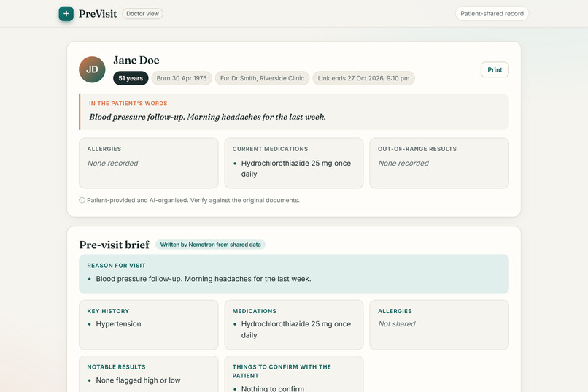
Task: Click the Written by Nemotron from shared data badge
Action: pos(210,245)
